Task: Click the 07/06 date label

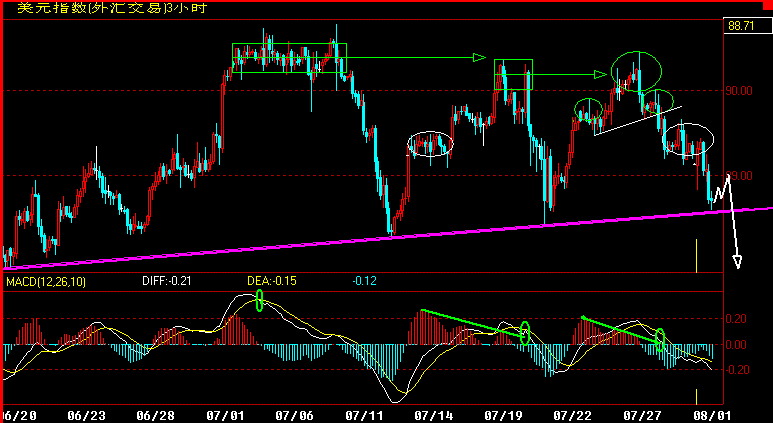Action: point(295,416)
